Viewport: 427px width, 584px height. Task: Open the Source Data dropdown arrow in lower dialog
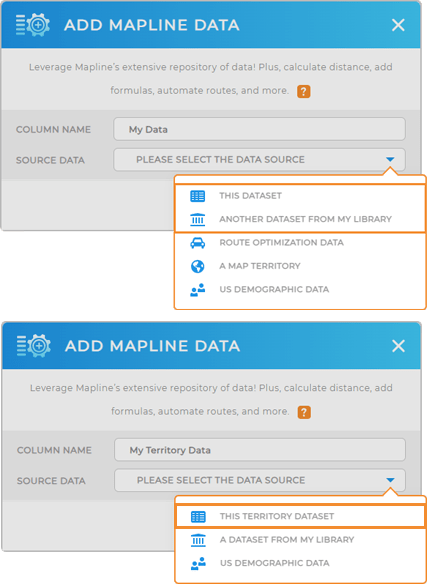(x=390, y=480)
